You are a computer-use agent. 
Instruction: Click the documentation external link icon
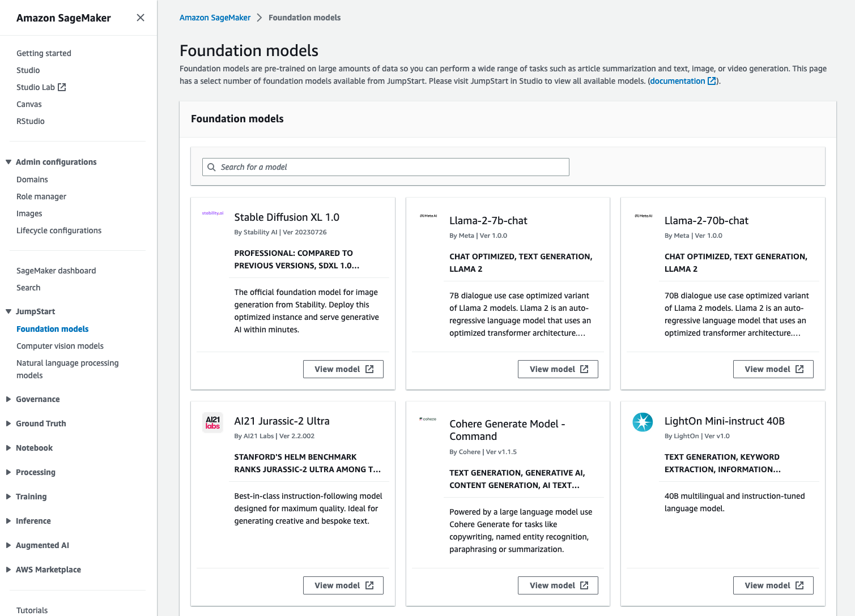pos(712,81)
